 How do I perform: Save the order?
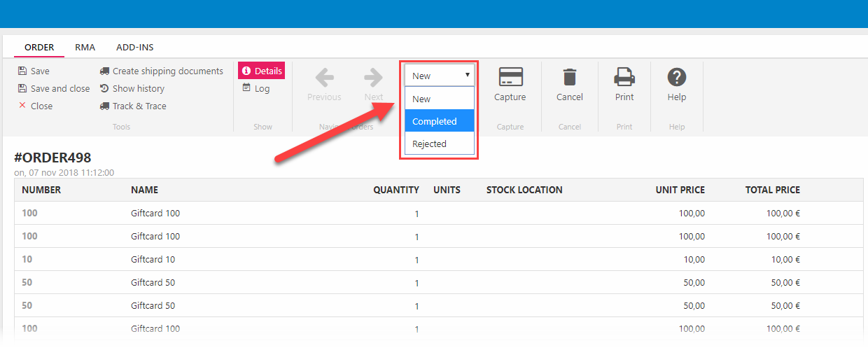coord(40,71)
